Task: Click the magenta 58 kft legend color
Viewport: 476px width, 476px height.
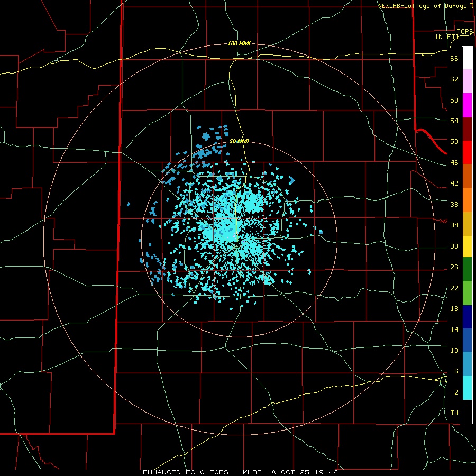Action: [x=467, y=105]
